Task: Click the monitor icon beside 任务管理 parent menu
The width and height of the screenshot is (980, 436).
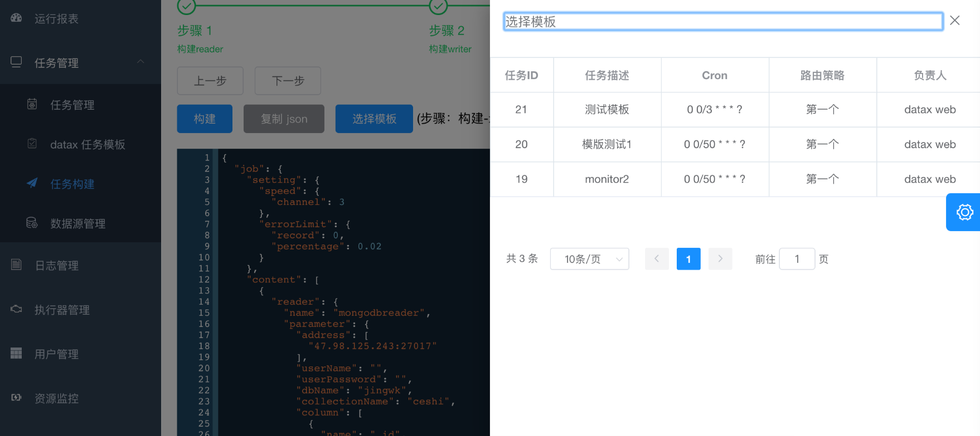Action: [x=16, y=62]
